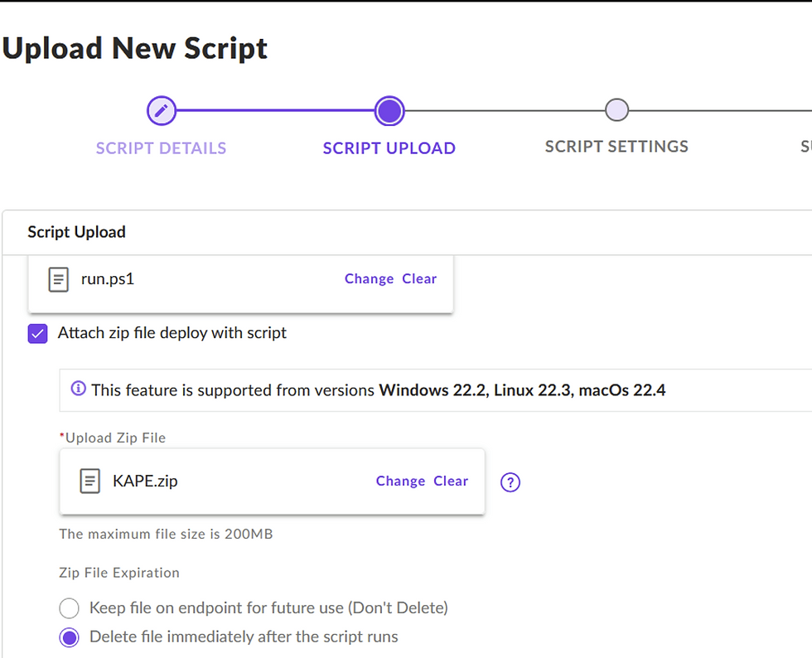Clear the run.ps1 script file
Image resolution: width=812 pixels, height=658 pixels.
pyautogui.click(x=419, y=279)
